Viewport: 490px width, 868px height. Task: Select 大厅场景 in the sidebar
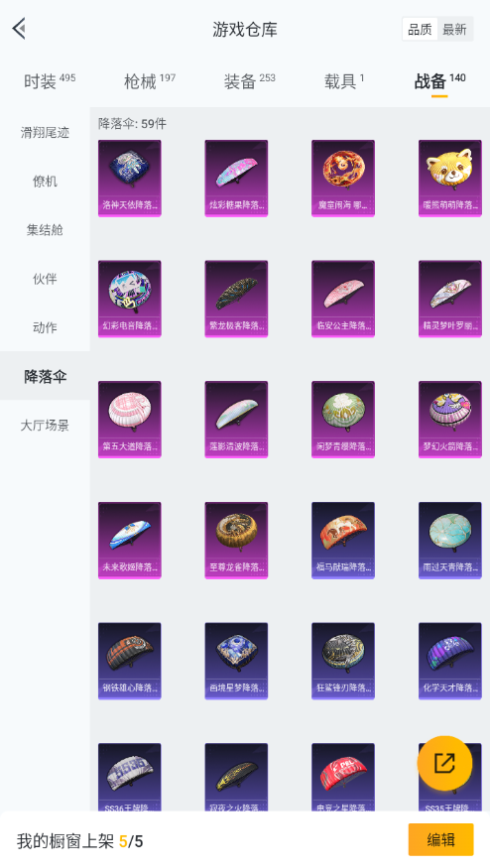[45, 426]
